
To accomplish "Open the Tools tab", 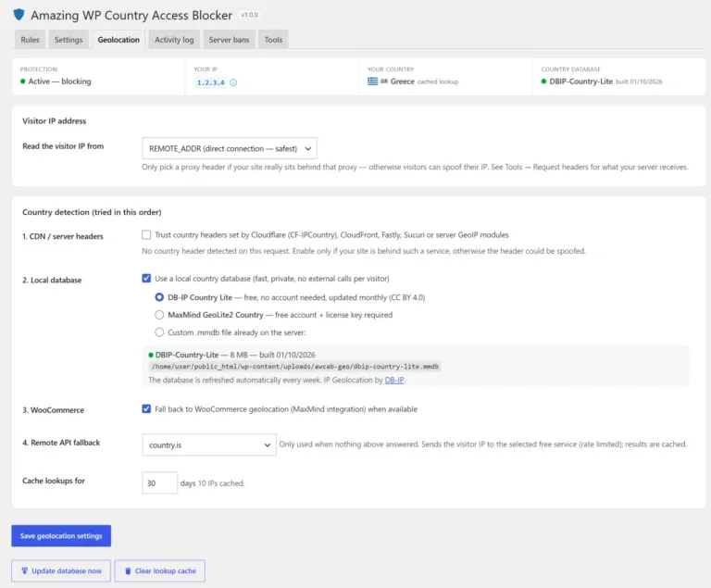I will (x=273, y=40).
